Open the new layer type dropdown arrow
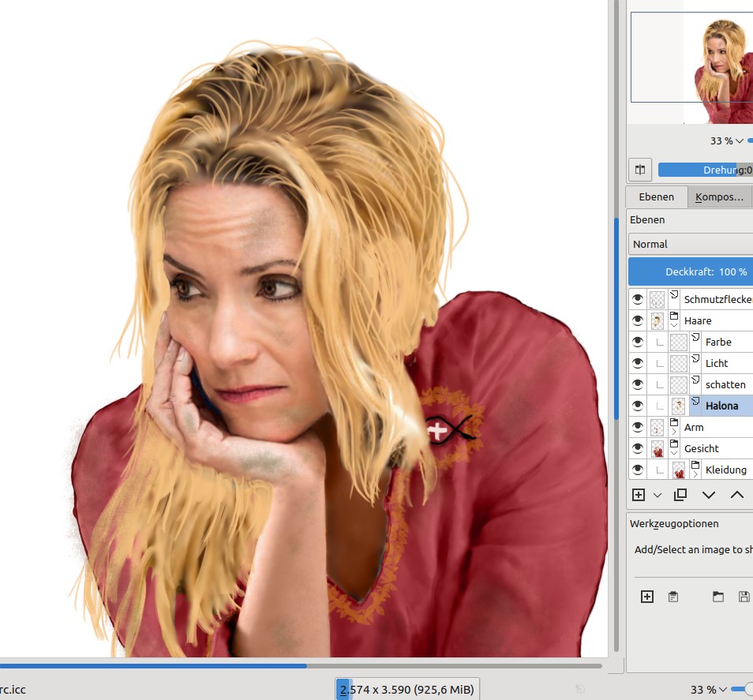The height and width of the screenshot is (700, 753). 657,495
